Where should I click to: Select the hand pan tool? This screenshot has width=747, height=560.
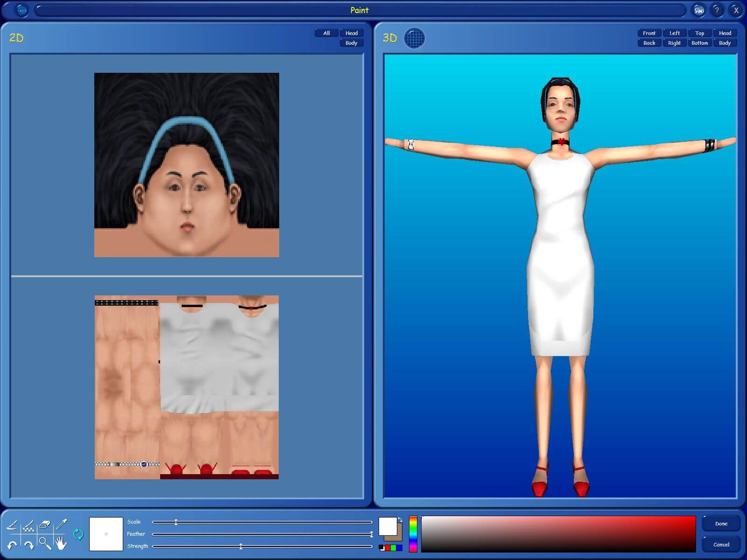click(x=61, y=543)
